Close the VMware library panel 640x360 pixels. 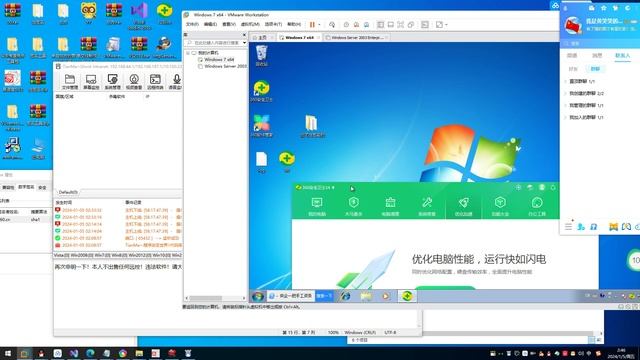[x=244, y=35]
